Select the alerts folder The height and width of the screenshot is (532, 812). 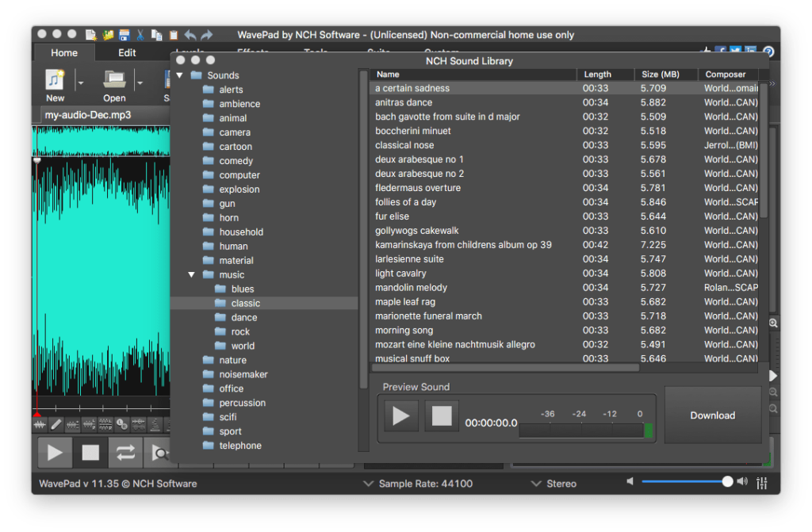coord(231,90)
